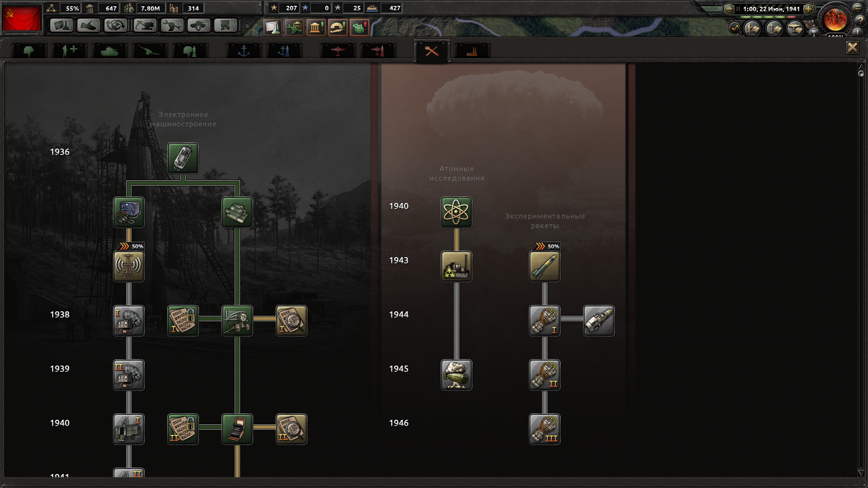Viewport: 868px width, 488px height.
Task: Switch to the air plane research tab
Action: pyautogui.click(x=338, y=51)
